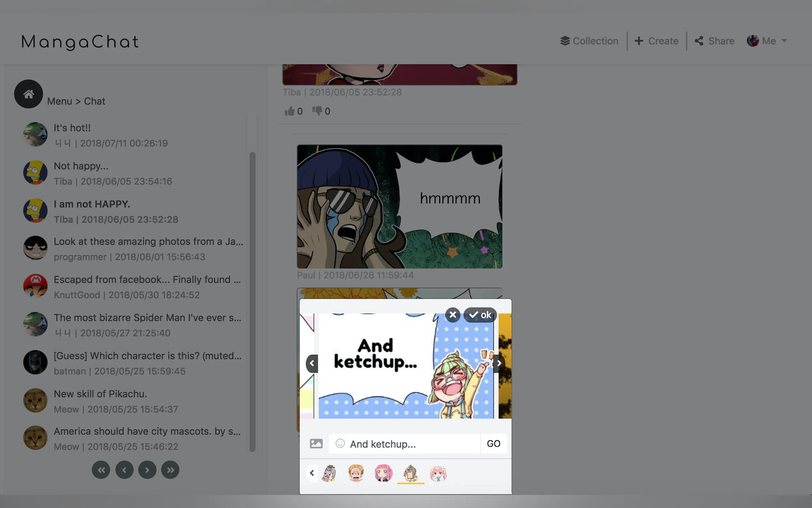Open the Create menu item
The width and height of the screenshot is (812, 508).
(x=657, y=41)
